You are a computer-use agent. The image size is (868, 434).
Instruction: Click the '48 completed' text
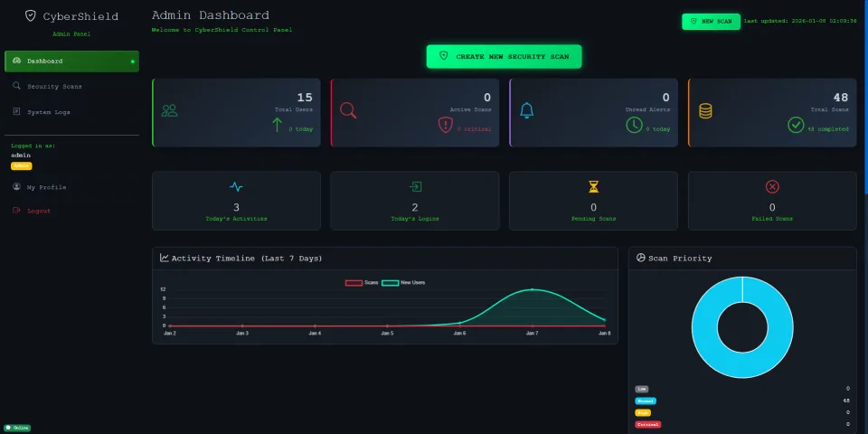click(827, 129)
